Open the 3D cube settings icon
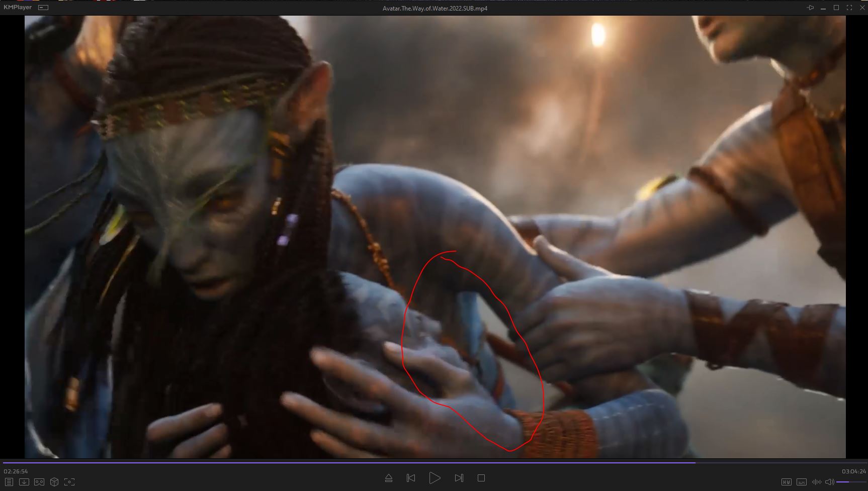 pos(54,482)
